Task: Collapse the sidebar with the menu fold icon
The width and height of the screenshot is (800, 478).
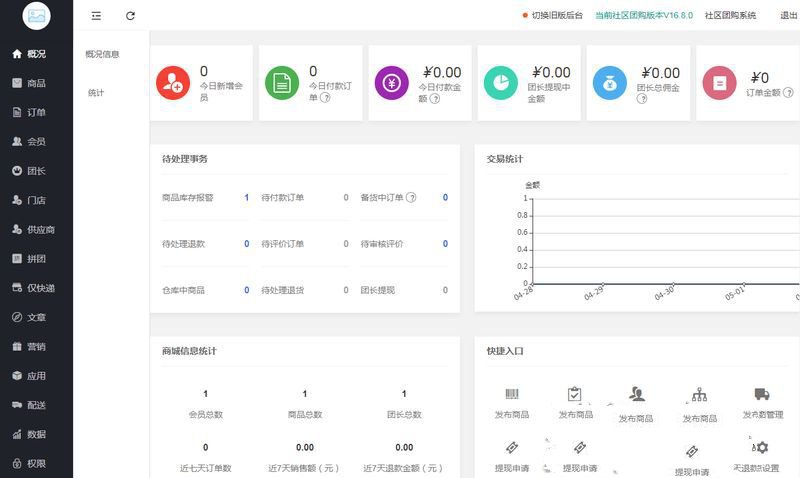Action: [96, 16]
